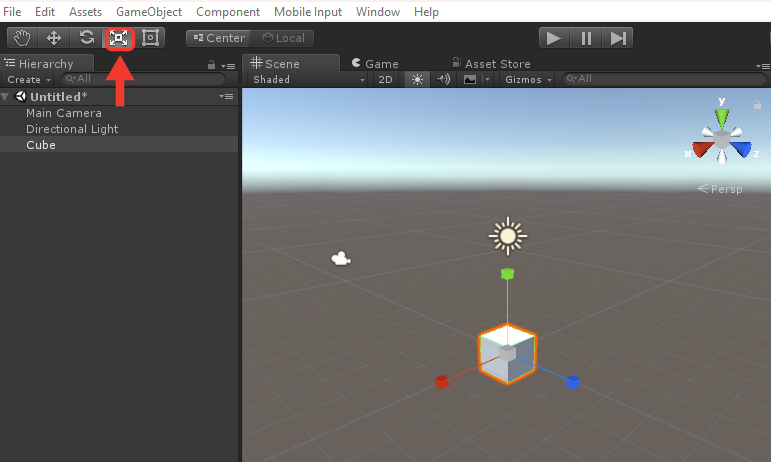Click red X axis cone on gizmo
Screen dimensions: 771x462
click(x=702, y=149)
